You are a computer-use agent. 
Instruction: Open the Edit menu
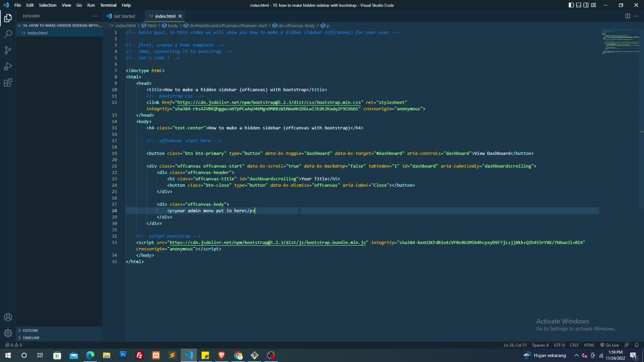click(30, 5)
